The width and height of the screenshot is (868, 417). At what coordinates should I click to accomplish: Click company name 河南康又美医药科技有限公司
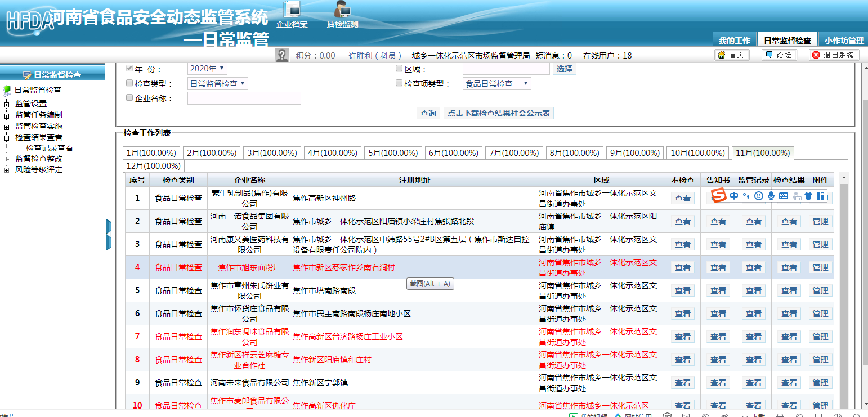(x=249, y=244)
